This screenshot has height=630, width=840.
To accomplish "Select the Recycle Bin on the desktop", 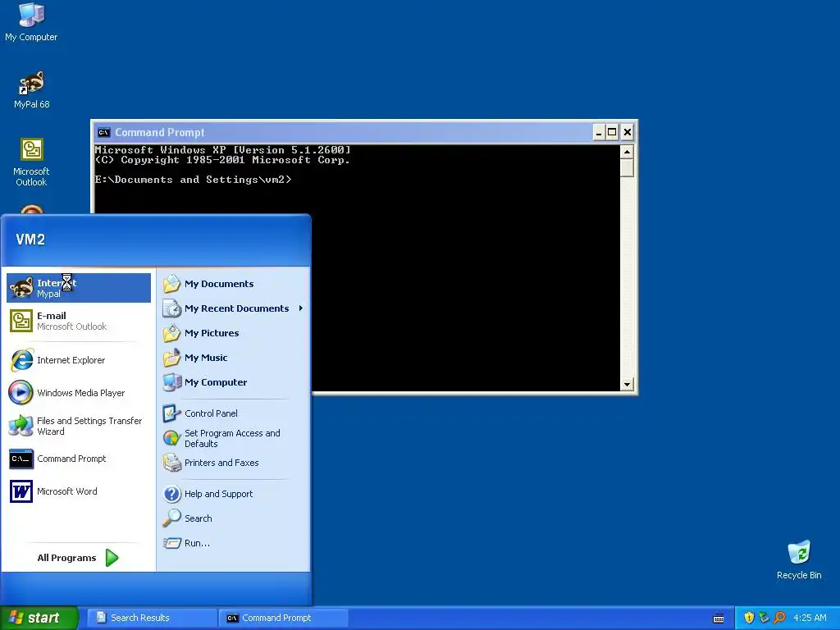I will click(x=799, y=559).
